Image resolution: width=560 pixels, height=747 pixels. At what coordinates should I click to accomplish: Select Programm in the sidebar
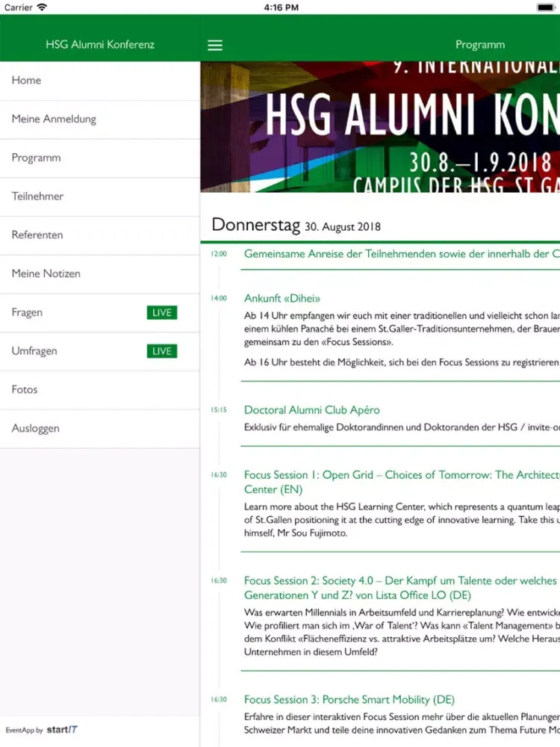pyautogui.click(x=100, y=158)
